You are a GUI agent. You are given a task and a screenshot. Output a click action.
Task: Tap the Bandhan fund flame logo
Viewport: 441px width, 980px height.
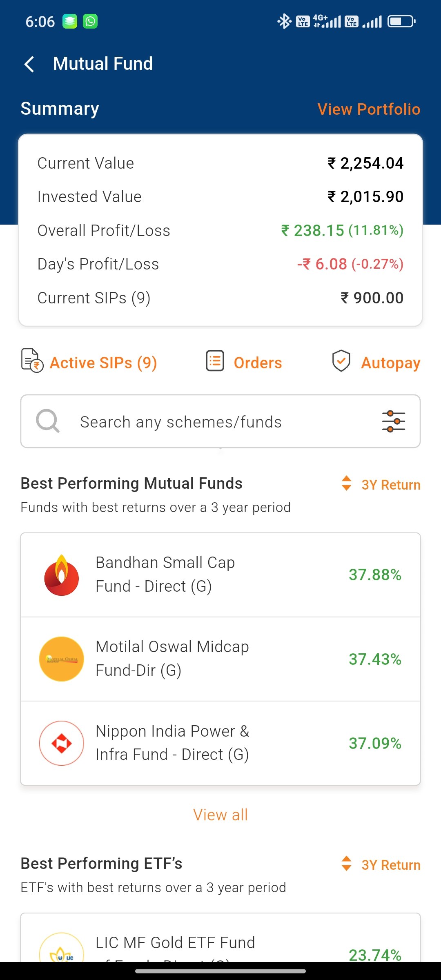(x=62, y=575)
